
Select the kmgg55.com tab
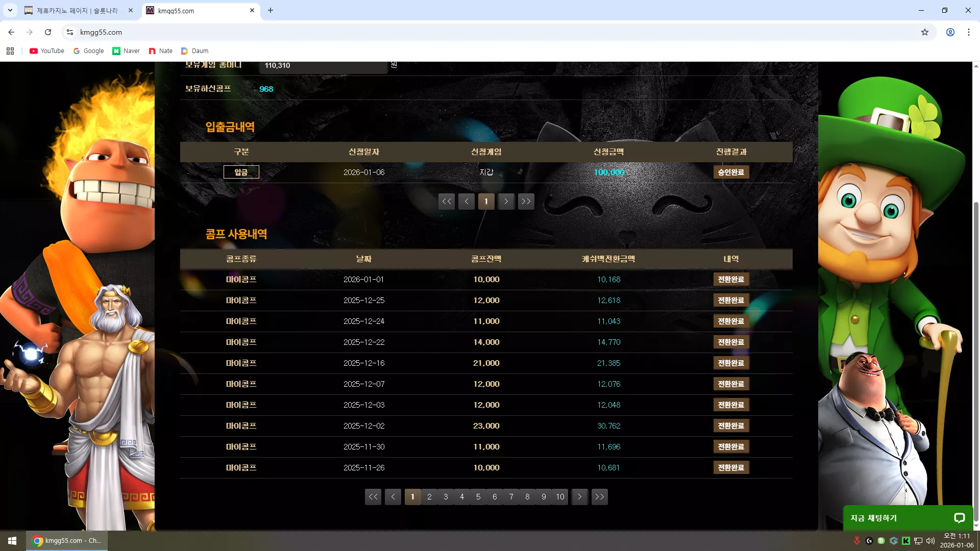(202, 11)
